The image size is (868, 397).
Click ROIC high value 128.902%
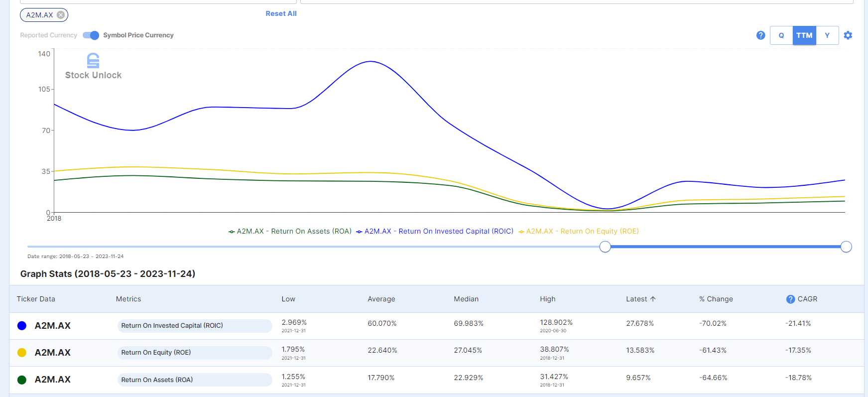pos(556,322)
